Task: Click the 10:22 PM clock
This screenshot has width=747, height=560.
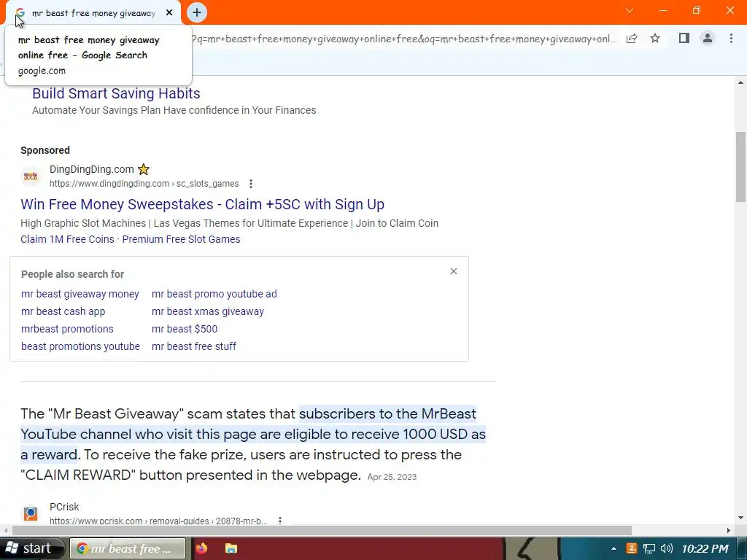Action: click(705, 548)
